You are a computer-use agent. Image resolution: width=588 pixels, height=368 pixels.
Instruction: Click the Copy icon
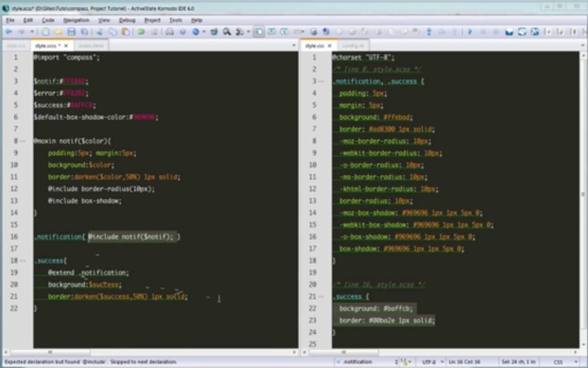[x=112, y=32]
